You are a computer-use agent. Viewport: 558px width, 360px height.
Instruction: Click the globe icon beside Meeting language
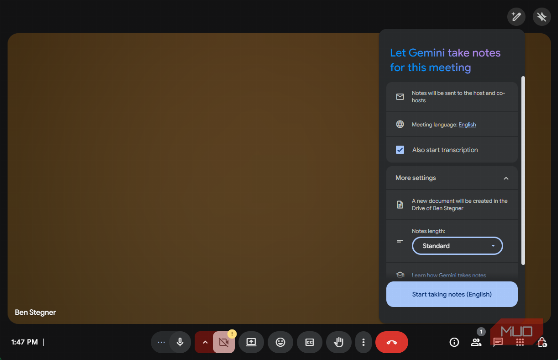pyautogui.click(x=400, y=124)
